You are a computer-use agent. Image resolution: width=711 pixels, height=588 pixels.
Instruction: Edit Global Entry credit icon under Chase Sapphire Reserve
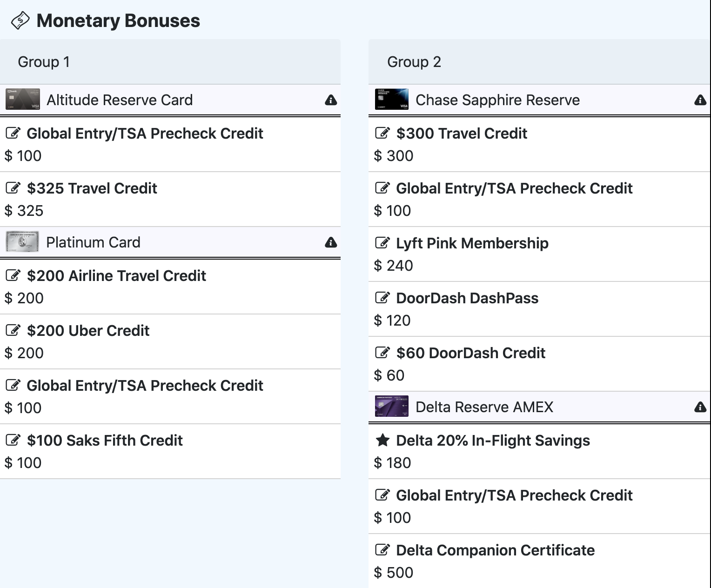pyautogui.click(x=382, y=188)
